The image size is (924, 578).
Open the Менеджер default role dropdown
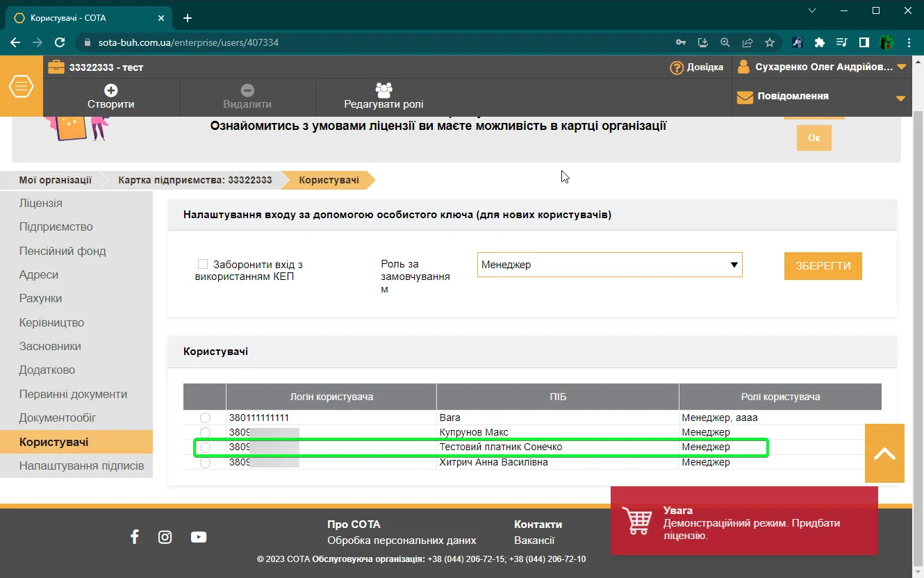(x=609, y=265)
